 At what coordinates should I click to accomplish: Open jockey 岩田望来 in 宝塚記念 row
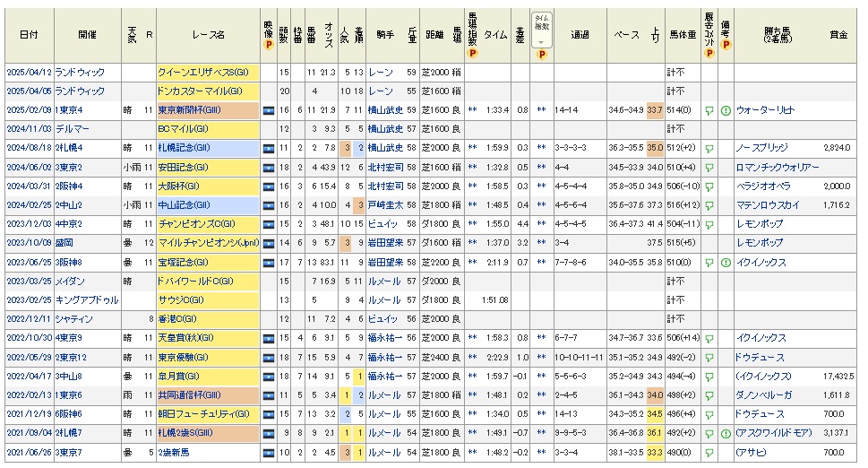pyautogui.click(x=386, y=263)
